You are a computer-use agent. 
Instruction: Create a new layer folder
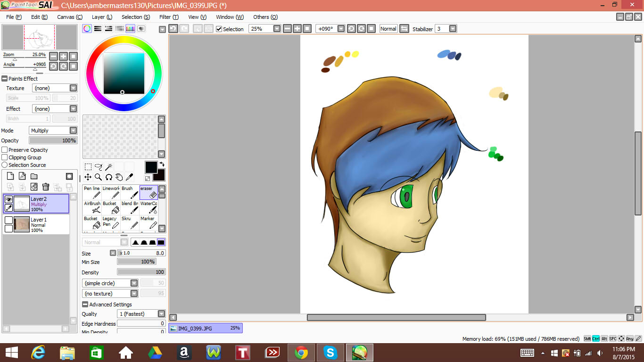point(34,176)
